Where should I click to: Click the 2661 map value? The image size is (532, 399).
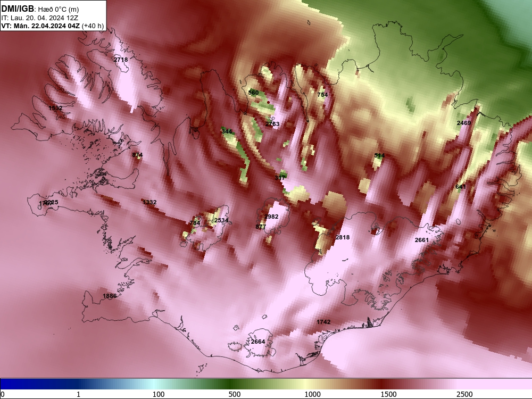422,240
